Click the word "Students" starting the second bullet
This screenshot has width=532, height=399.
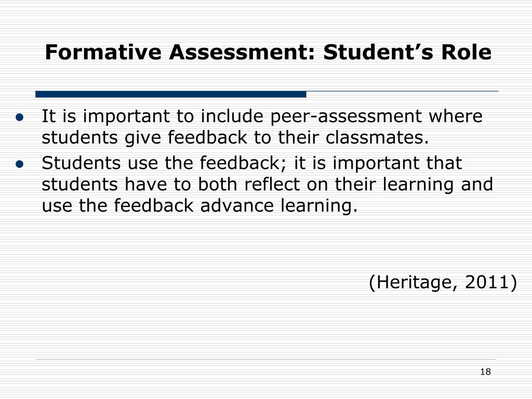pos(81,163)
